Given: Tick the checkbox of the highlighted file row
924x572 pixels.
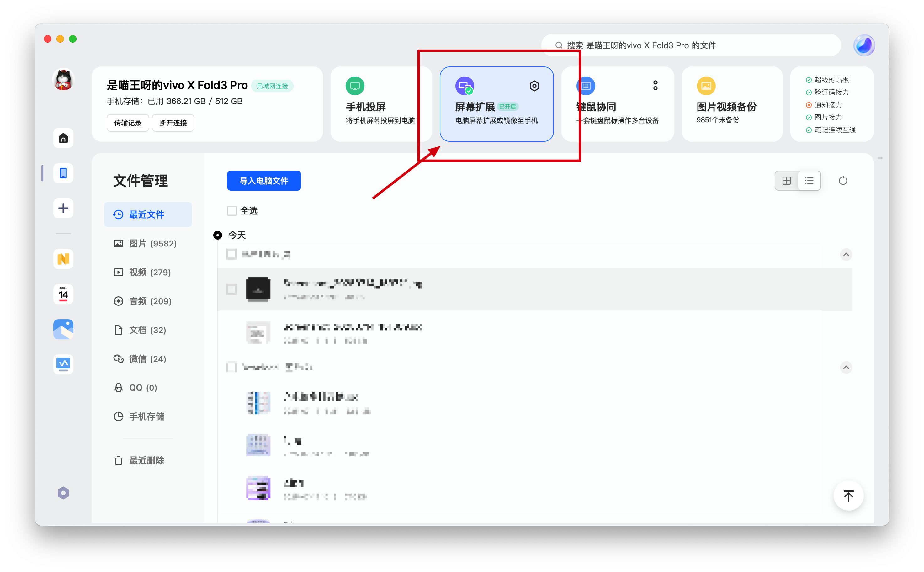Looking at the screenshot, I should pyautogui.click(x=231, y=289).
